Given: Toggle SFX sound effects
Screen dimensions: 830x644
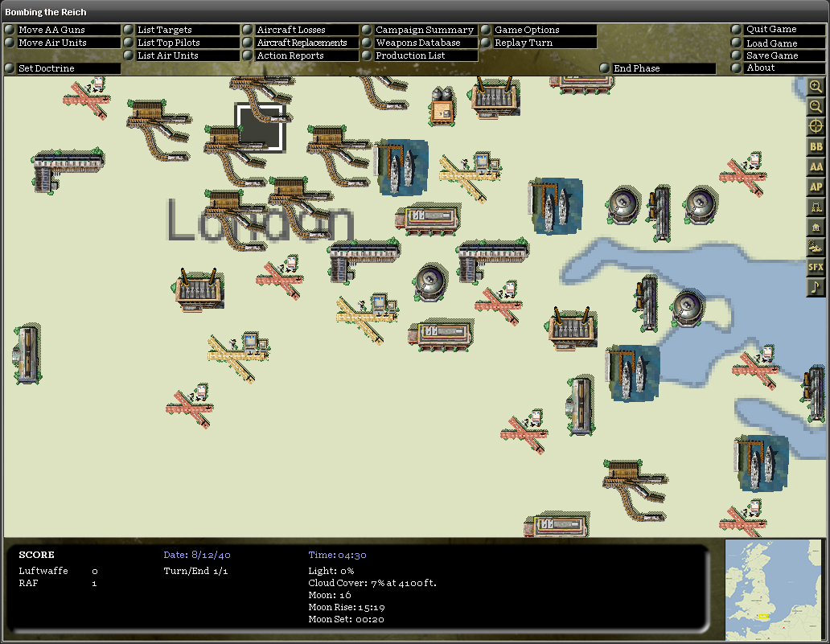Looking at the screenshot, I should [x=816, y=267].
